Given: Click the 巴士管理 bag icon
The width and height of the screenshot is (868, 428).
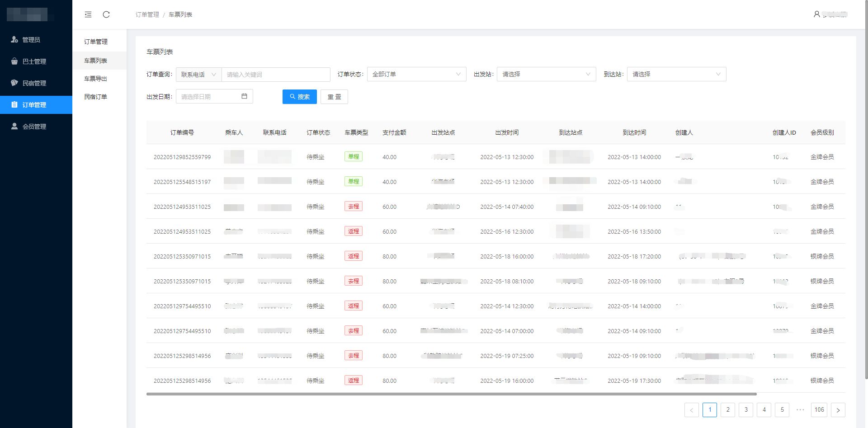Looking at the screenshot, I should coord(14,61).
